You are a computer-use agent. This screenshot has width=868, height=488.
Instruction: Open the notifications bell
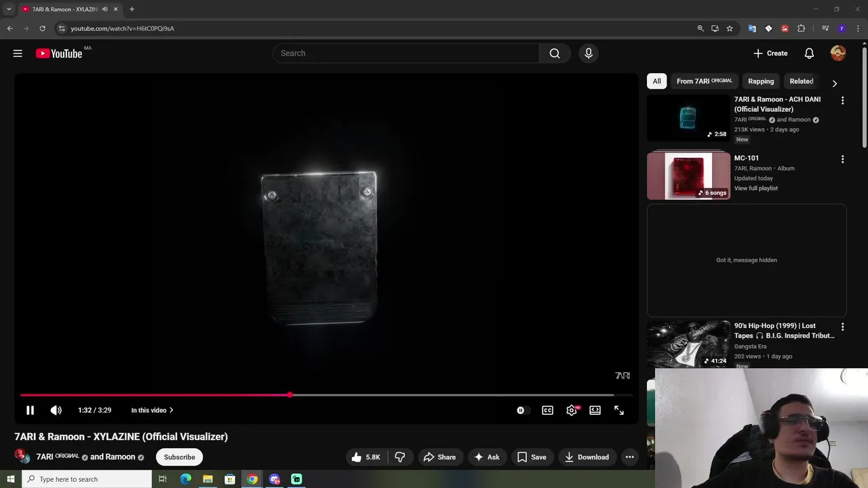pyautogui.click(x=809, y=54)
